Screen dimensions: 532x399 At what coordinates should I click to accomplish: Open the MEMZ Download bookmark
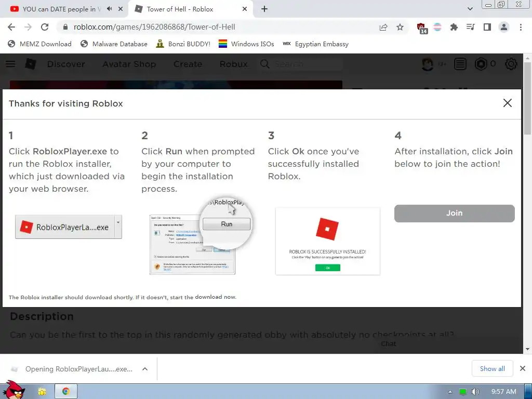(39, 44)
